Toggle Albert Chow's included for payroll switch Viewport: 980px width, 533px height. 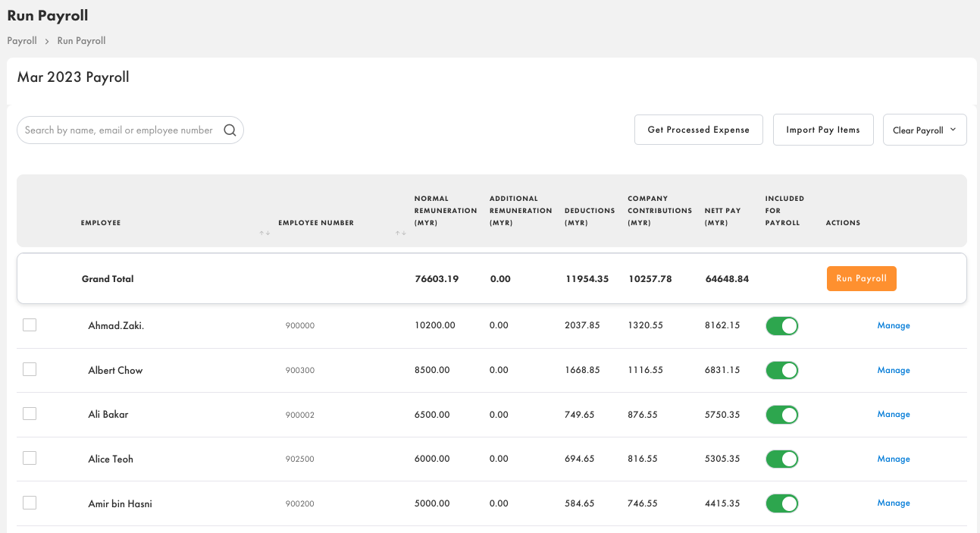pos(781,370)
